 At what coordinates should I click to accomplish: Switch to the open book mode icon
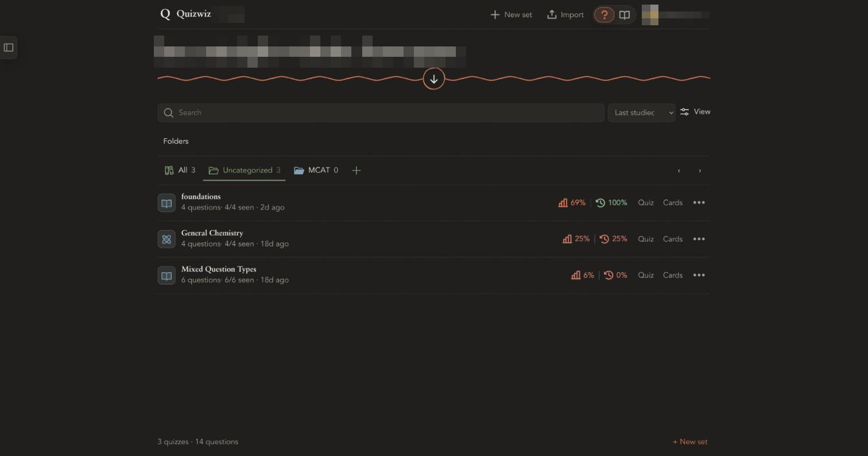point(625,15)
